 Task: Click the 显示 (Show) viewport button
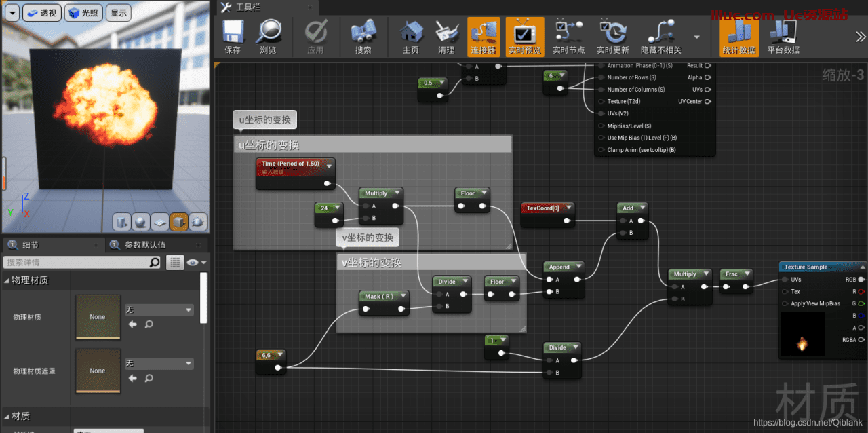119,13
